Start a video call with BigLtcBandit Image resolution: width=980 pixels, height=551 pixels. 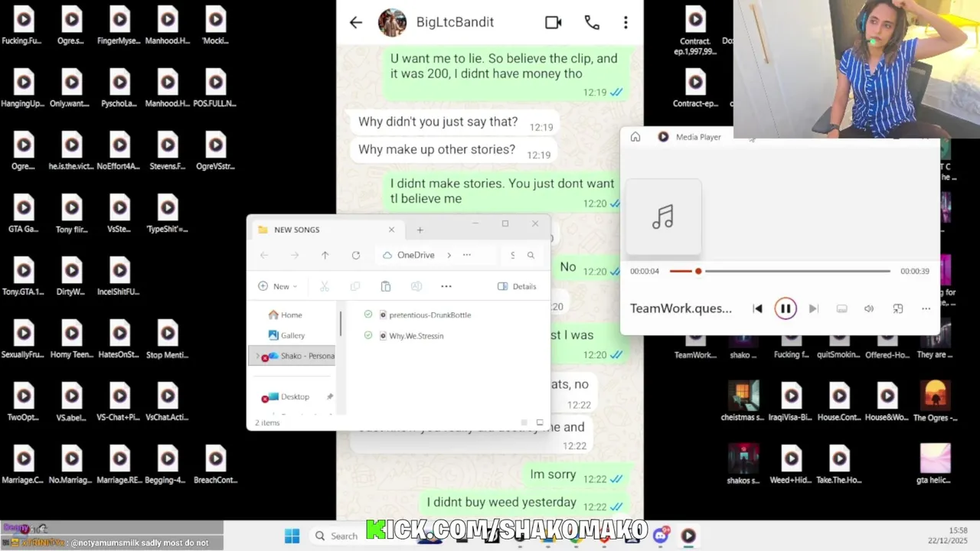tap(554, 22)
